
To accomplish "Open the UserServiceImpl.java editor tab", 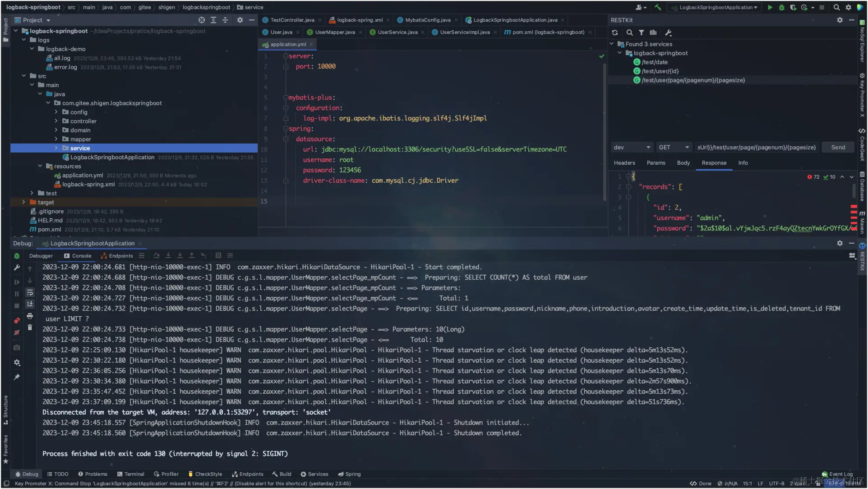I will (x=464, y=32).
